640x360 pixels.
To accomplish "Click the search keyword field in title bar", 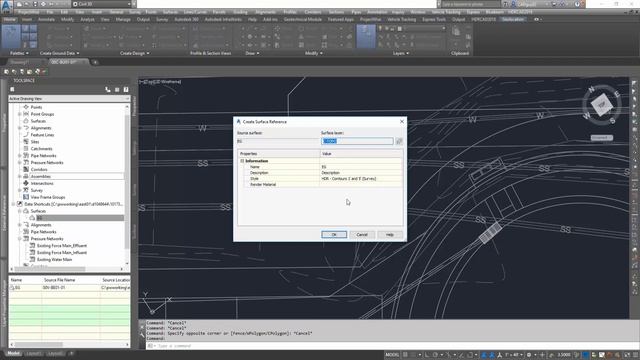I will 470,4.
